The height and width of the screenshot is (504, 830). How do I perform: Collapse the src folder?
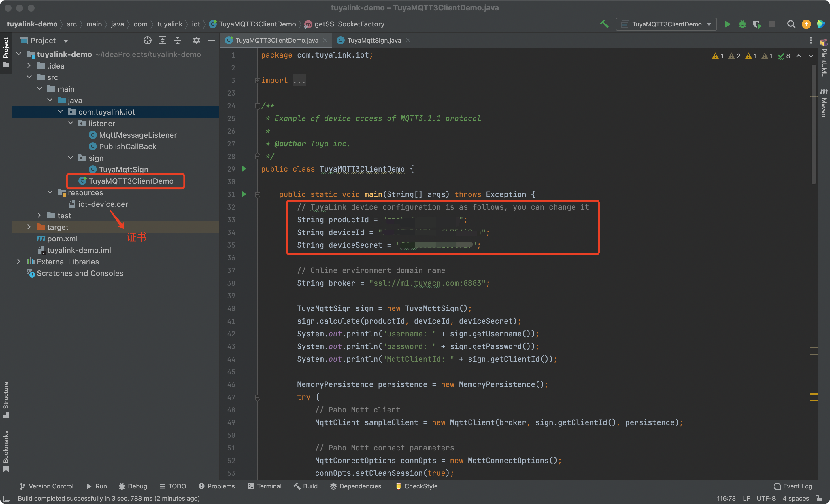point(29,77)
